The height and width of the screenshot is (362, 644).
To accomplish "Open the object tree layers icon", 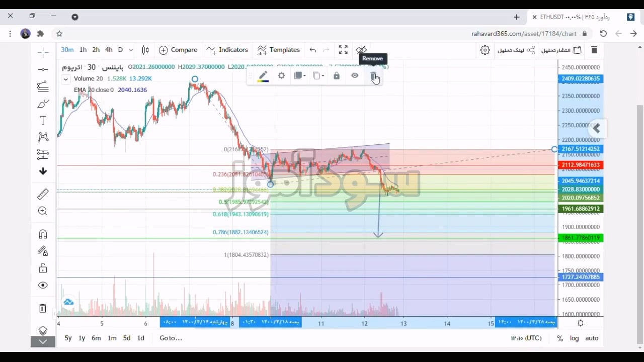I will click(43, 330).
